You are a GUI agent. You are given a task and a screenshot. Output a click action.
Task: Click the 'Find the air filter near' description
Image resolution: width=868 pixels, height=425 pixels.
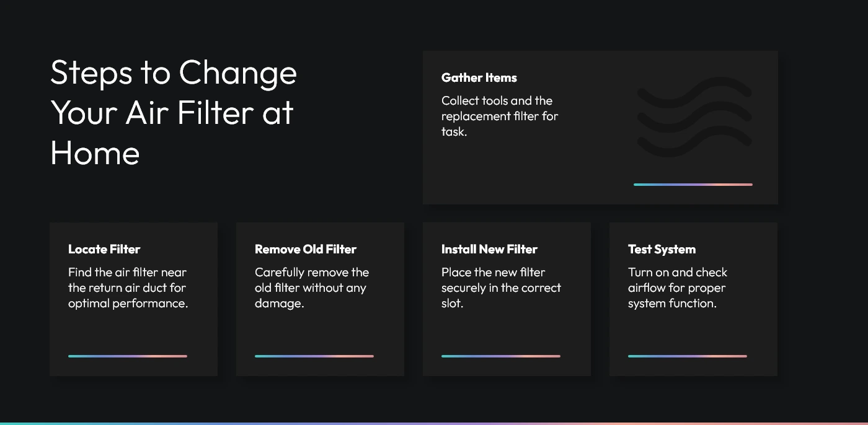[128, 287]
